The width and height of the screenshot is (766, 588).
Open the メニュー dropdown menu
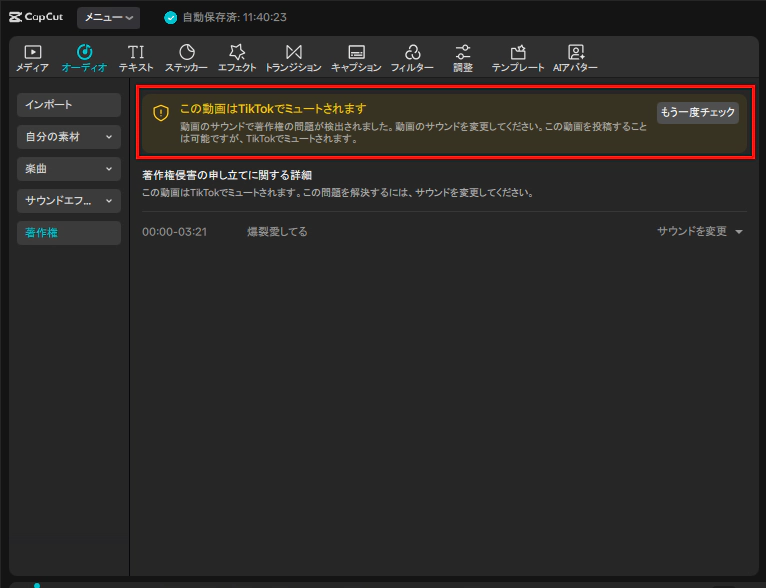pyautogui.click(x=108, y=18)
